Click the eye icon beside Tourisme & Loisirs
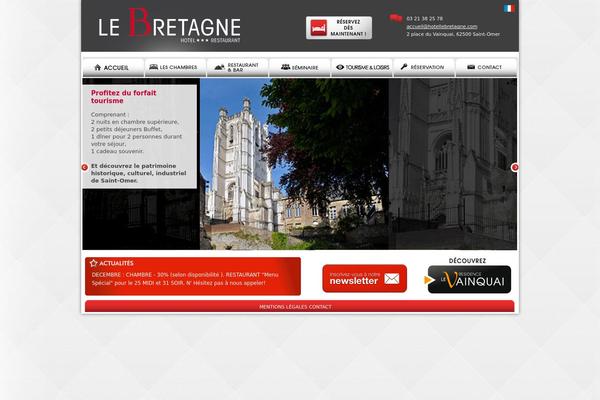Screen dimensions: 600x400 340,67
